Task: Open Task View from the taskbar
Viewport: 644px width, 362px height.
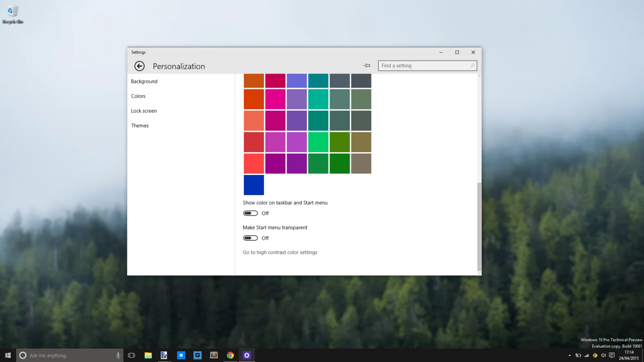Action: [x=131, y=355]
